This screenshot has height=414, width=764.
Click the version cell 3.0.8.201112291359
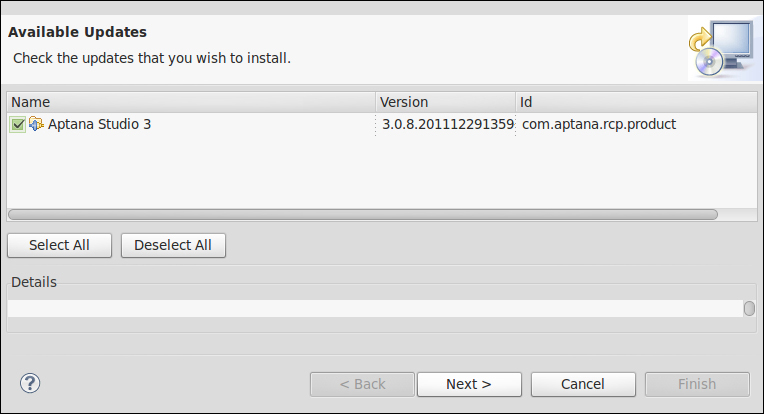(448, 124)
